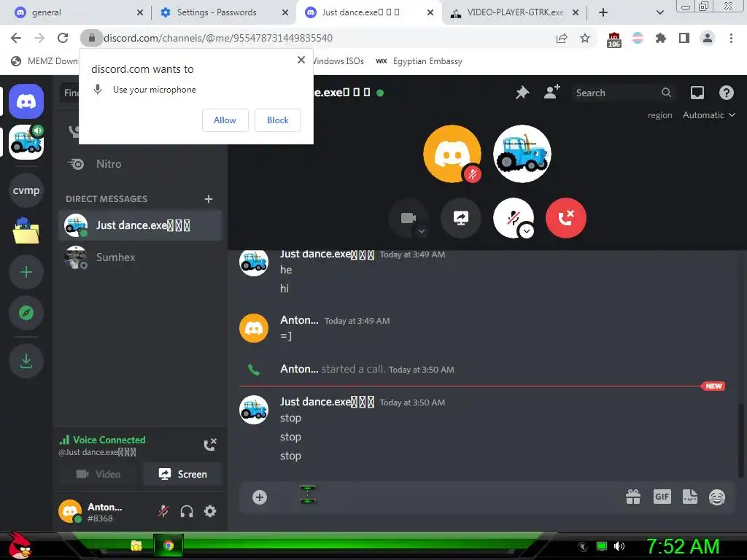
Task: Open Just dance.exe direct message
Action: [x=140, y=225]
